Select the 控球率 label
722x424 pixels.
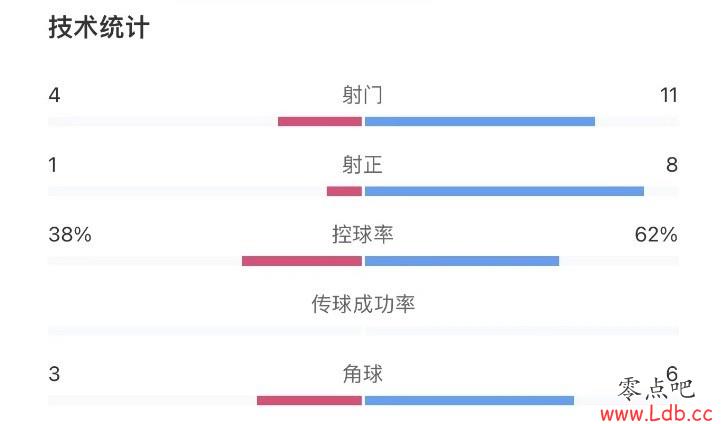(363, 234)
